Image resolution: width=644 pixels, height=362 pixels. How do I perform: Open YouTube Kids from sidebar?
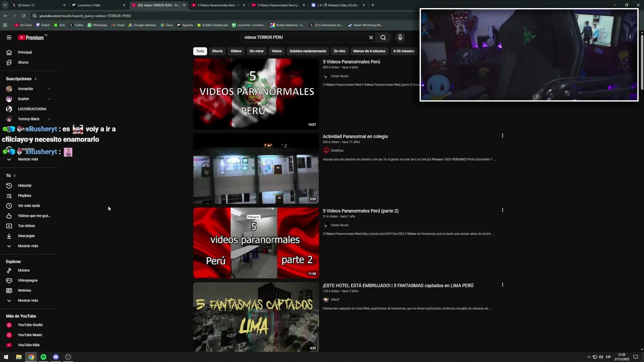click(29, 345)
